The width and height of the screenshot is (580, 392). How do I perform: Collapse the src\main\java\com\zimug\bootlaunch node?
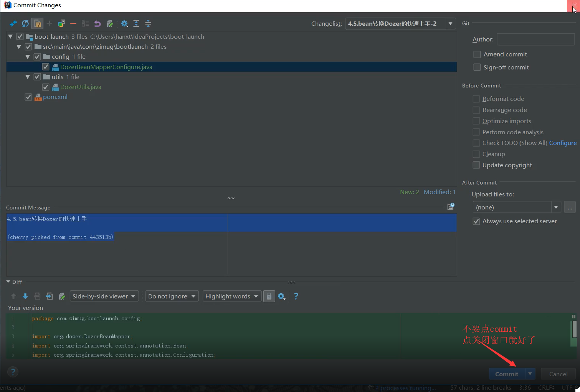point(19,47)
